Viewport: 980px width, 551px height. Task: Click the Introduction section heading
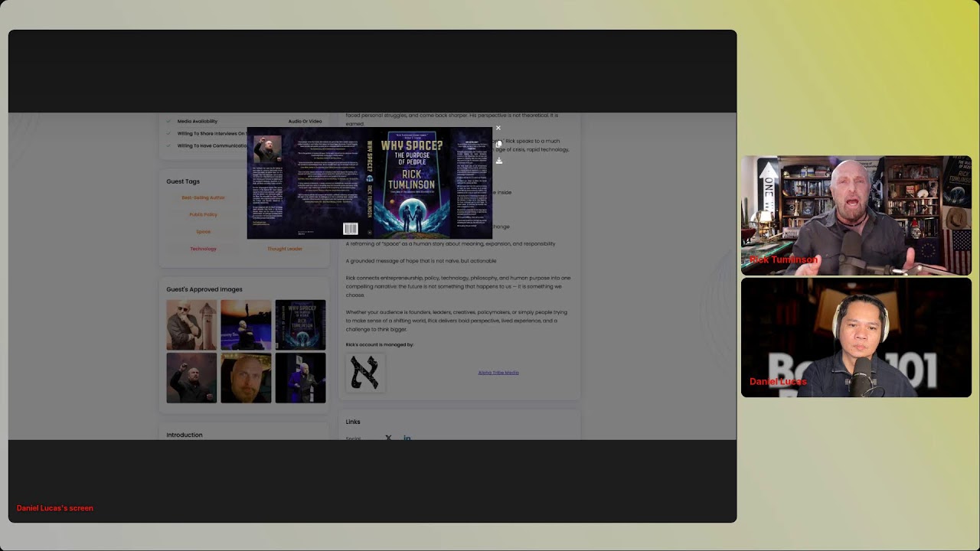[185, 435]
